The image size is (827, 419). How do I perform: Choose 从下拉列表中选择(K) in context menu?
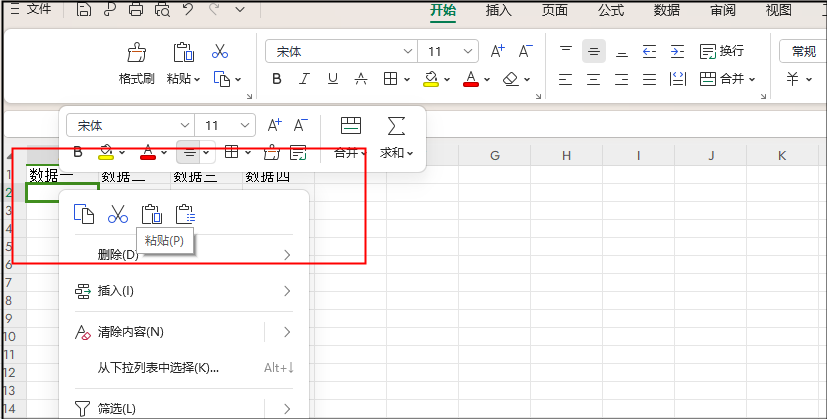point(184,368)
